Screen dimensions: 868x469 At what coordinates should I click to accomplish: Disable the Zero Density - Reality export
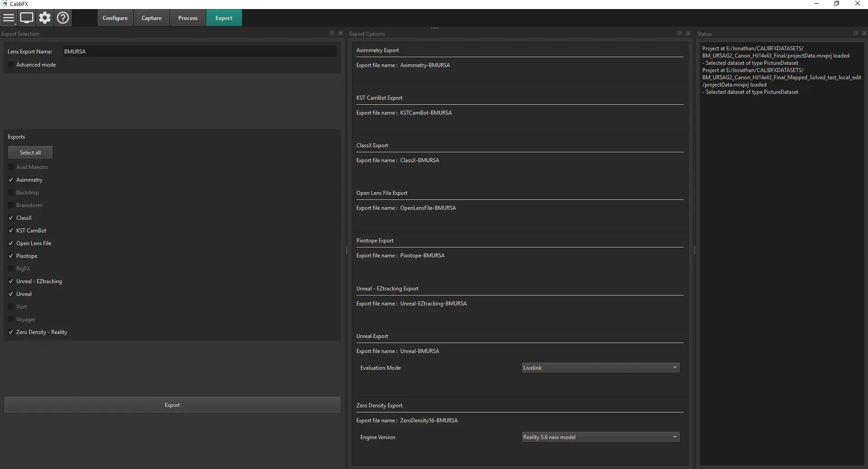11,332
